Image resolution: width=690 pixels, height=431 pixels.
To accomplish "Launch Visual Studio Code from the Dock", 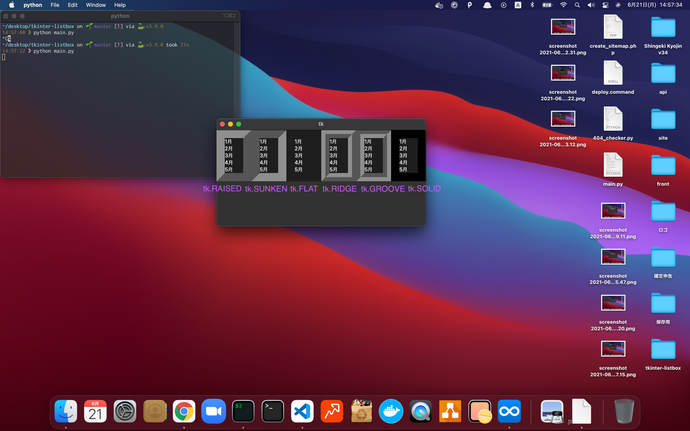I will pyautogui.click(x=302, y=411).
